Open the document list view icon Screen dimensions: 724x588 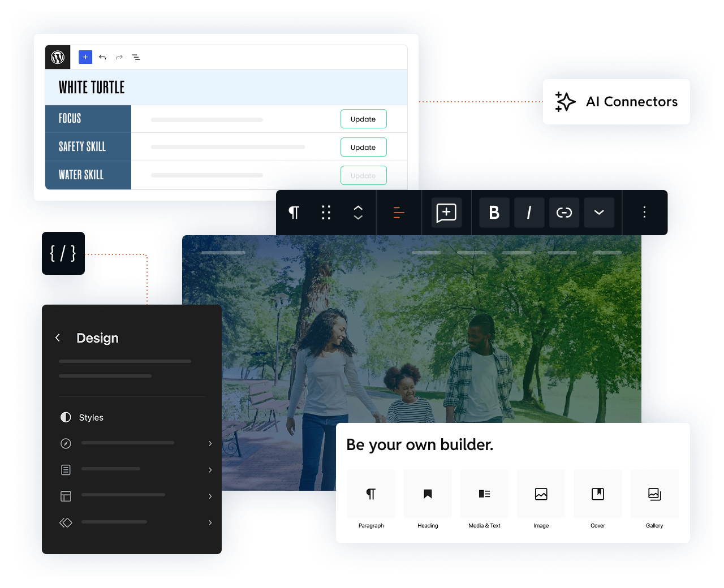pos(136,57)
